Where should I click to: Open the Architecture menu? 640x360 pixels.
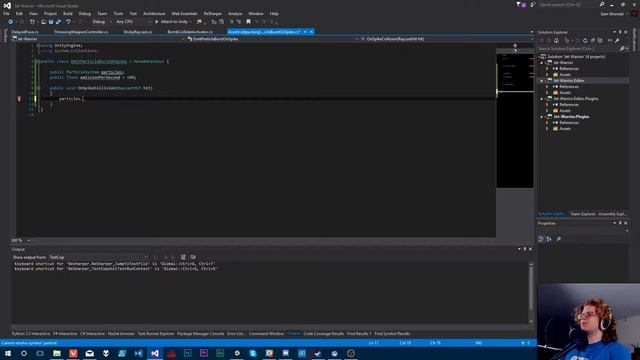[154, 13]
